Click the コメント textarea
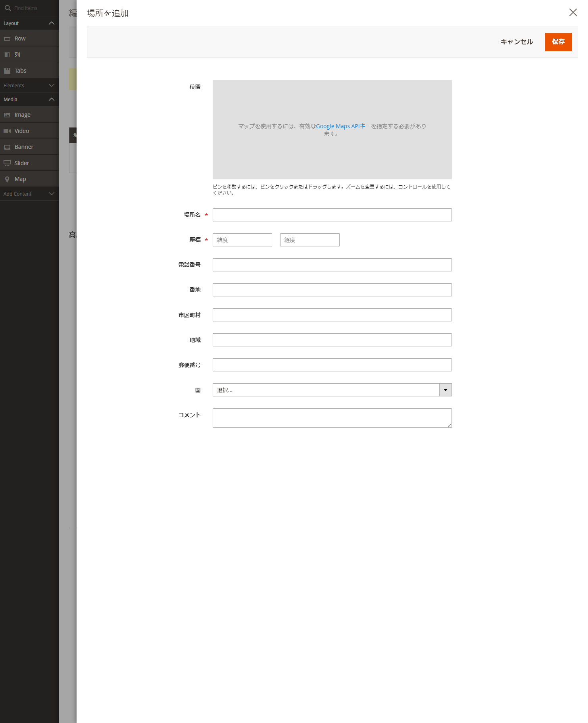588x723 pixels. click(x=332, y=418)
